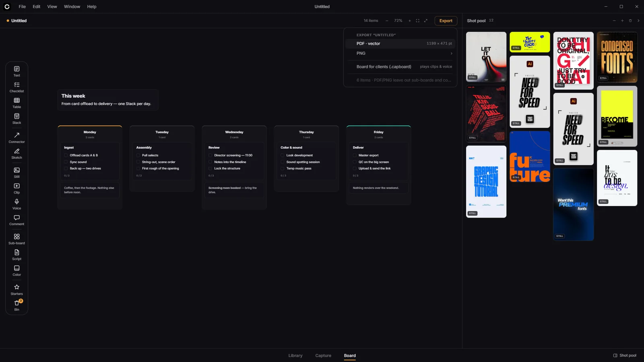Open the Bin trash icon

tap(17, 306)
